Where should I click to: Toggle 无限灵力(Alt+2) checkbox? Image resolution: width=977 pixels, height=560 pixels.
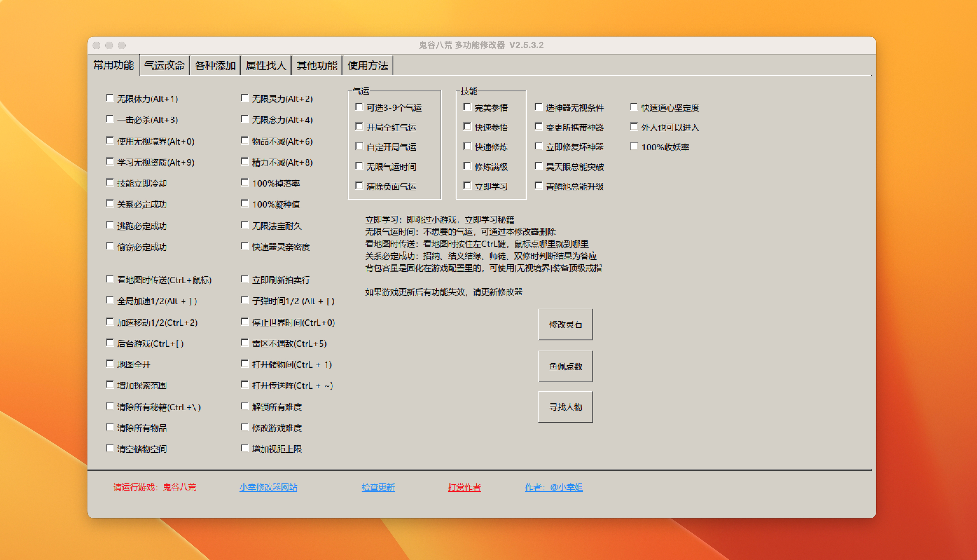tap(244, 98)
